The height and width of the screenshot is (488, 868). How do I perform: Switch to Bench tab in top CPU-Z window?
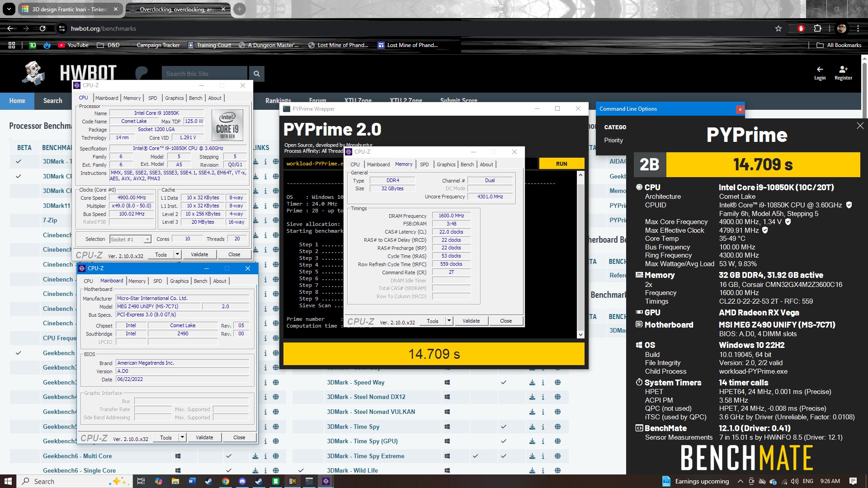coord(196,98)
